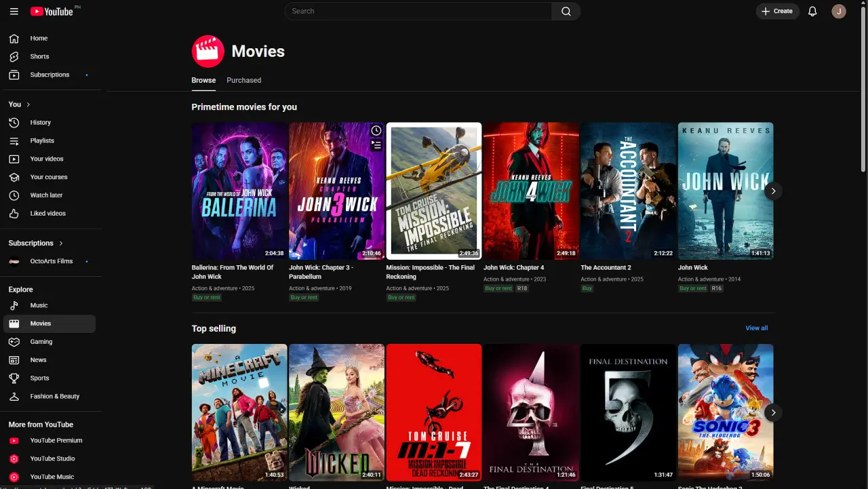Add John Wick 3 to Watch later

point(376,130)
